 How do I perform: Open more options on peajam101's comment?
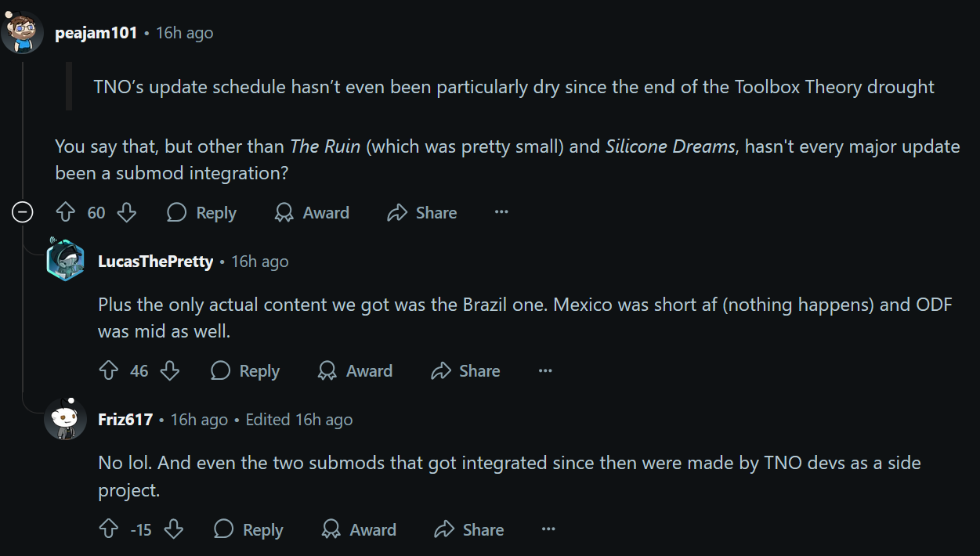(501, 212)
